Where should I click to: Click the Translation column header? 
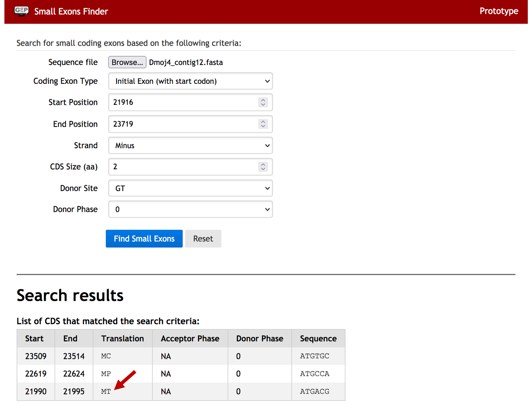tap(122, 339)
